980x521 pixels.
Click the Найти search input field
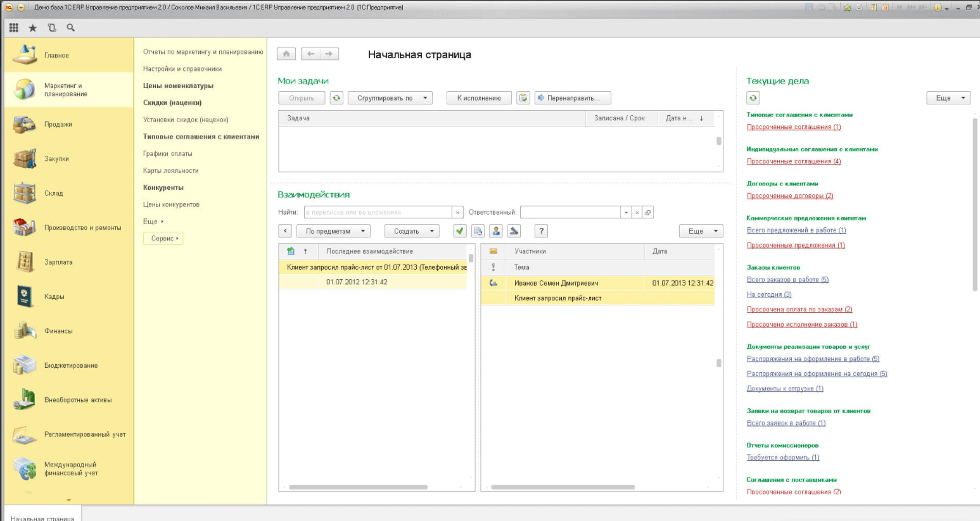click(378, 213)
